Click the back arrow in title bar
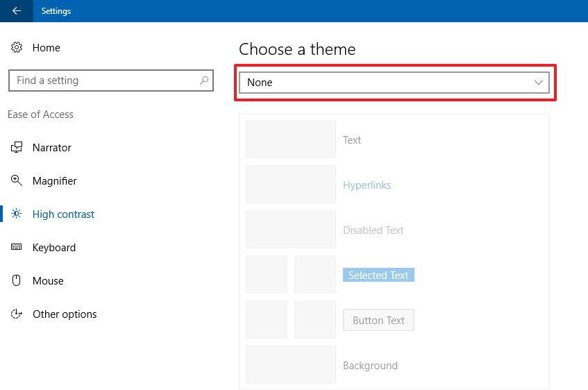The height and width of the screenshot is (390, 588). pos(17,11)
